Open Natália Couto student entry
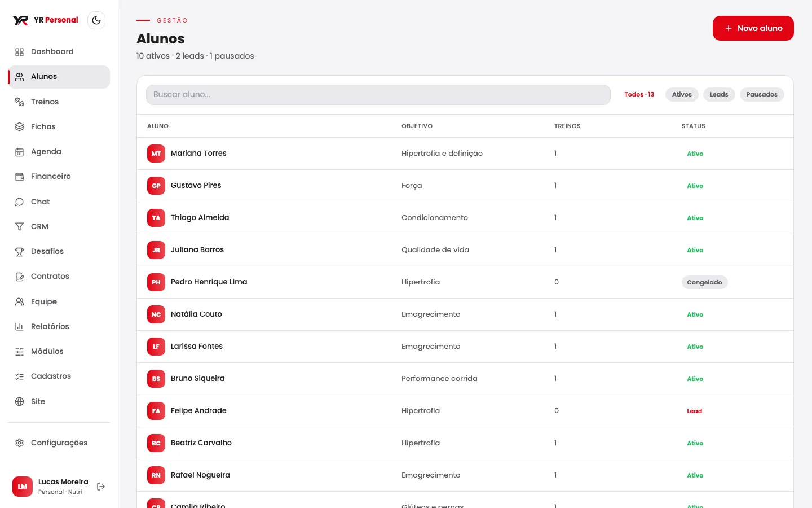 click(x=465, y=314)
